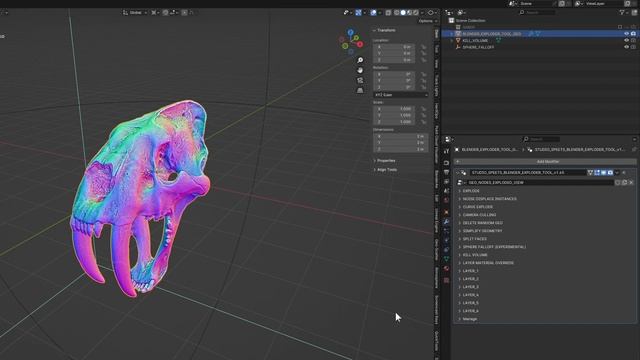Click the outliner filter funnel icon
The image size is (640, 360).
click(622, 13)
